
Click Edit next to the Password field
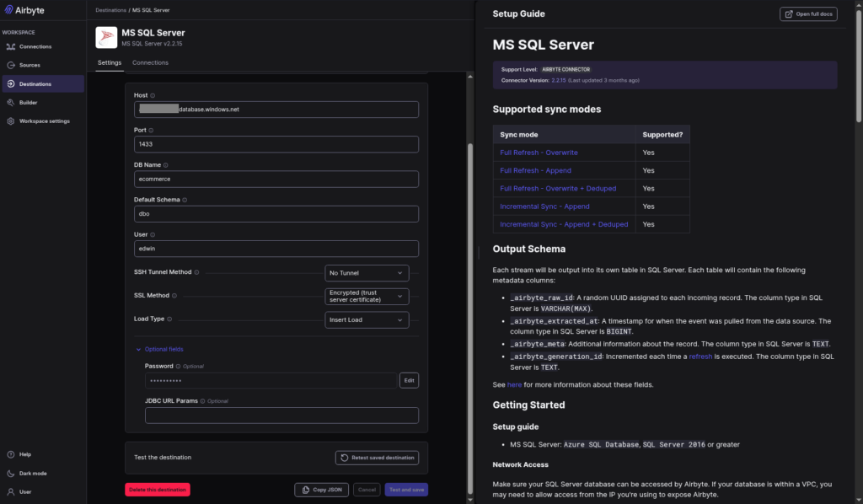tap(409, 380)
